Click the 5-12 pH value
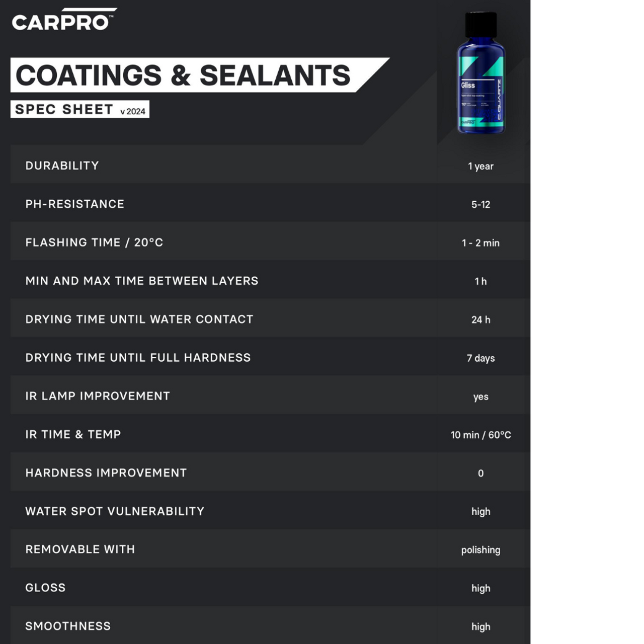The height and width of the screenshot is (644, 644). click(x=480, y=204)
